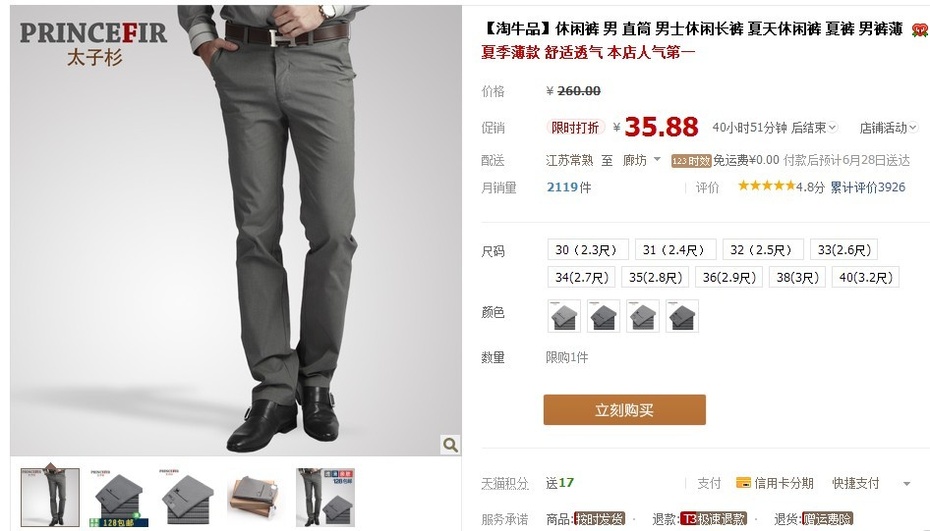Viewport: 930px width, 531px height.
Task: Click the 按时发货 service badge
Action: tap(599, 519)
